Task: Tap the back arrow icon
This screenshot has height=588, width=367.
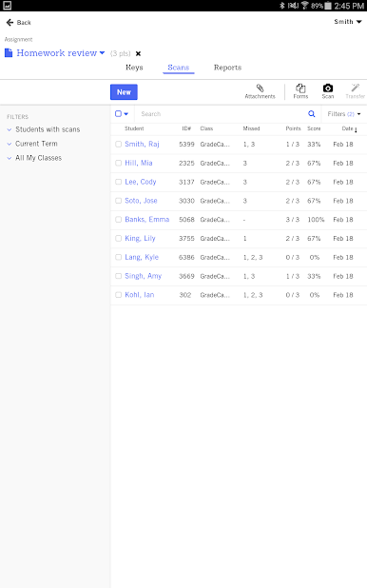Action: (10, 23)
